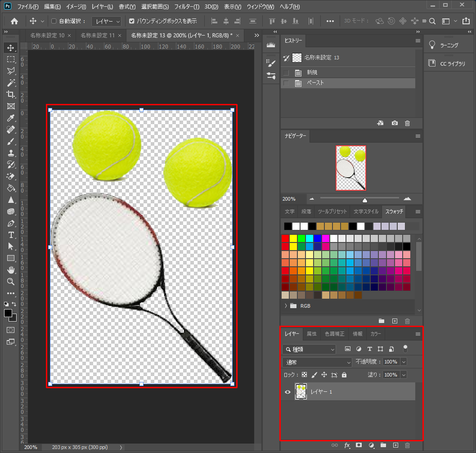Select the Eyedropper tool

pyautogui.click(x=11, y=118)
